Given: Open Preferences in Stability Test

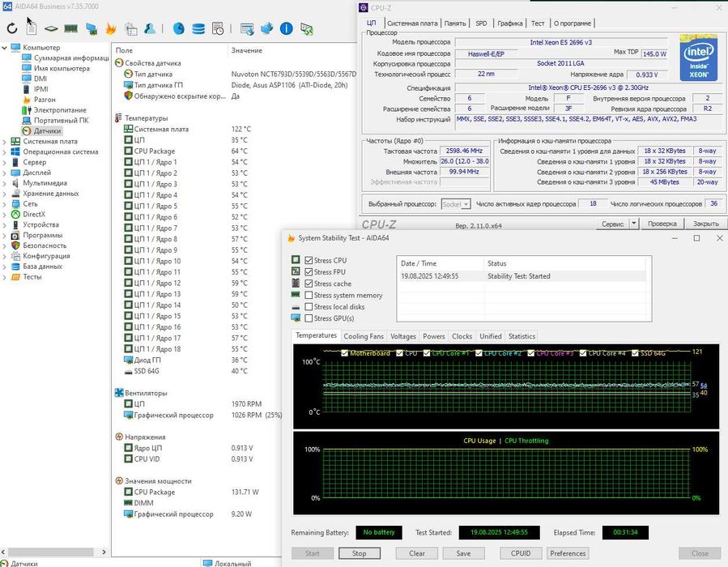Looking at the screenshot, I should point(568,553).
